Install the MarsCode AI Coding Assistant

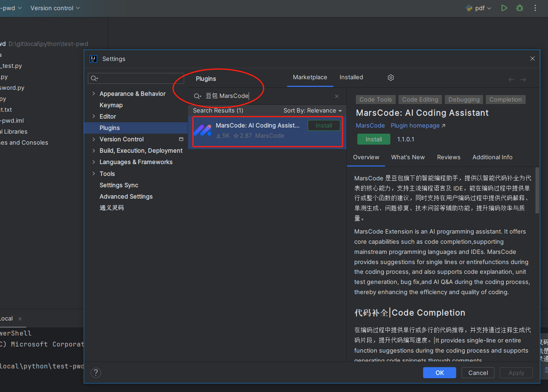[x=373, y=139]
